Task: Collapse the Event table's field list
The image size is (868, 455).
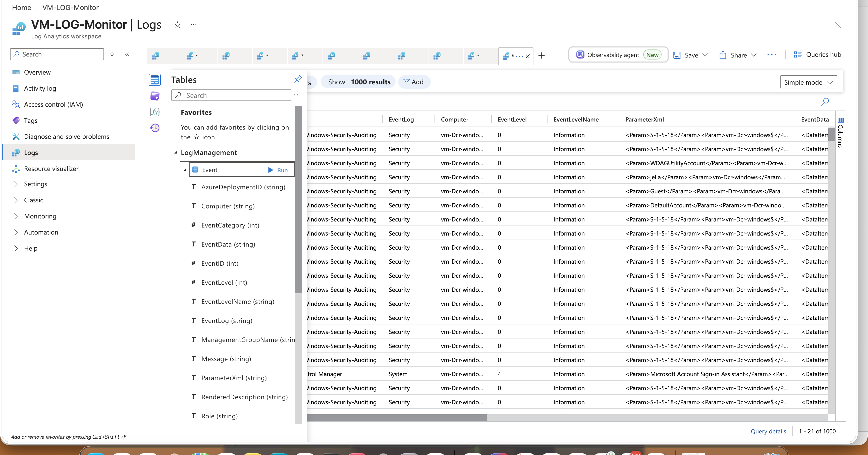Action: 185,170
